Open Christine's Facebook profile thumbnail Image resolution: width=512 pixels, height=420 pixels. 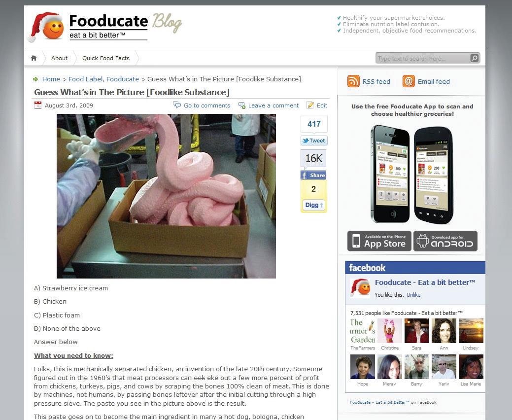pos(390,331)
